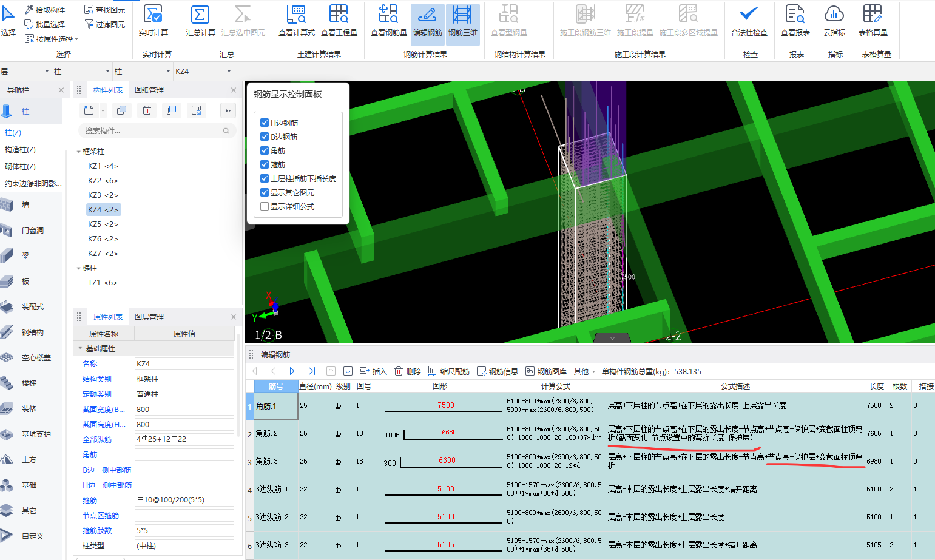Viewport: 935px width, 560px height.
Task: Uncheck B边钢筋 checkbox
Action: (265, 137)
